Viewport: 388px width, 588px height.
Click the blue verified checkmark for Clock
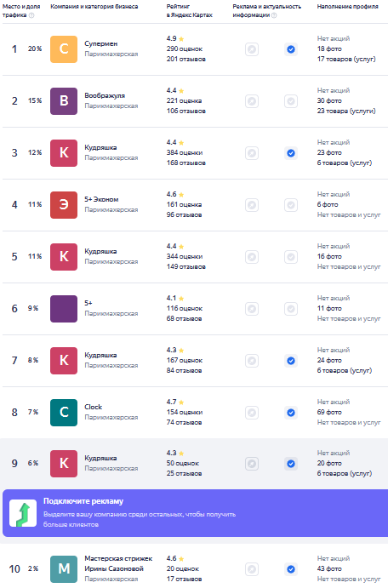[290, 413]
